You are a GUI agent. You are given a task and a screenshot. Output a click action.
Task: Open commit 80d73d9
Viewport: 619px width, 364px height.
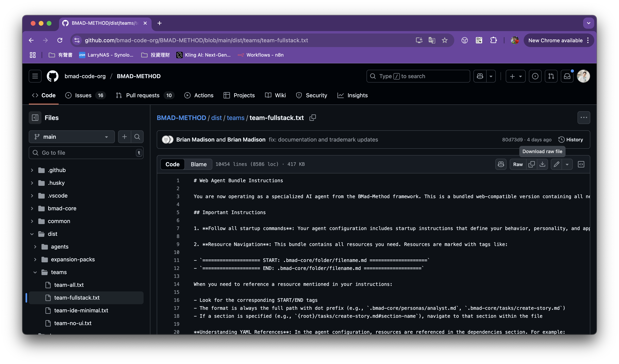coord(512,140)
